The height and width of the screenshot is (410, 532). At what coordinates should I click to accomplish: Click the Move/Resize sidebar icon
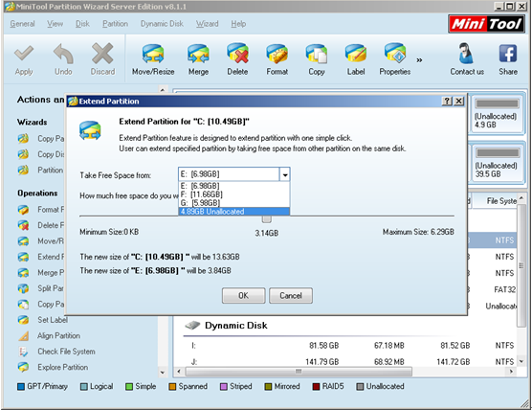23,241
